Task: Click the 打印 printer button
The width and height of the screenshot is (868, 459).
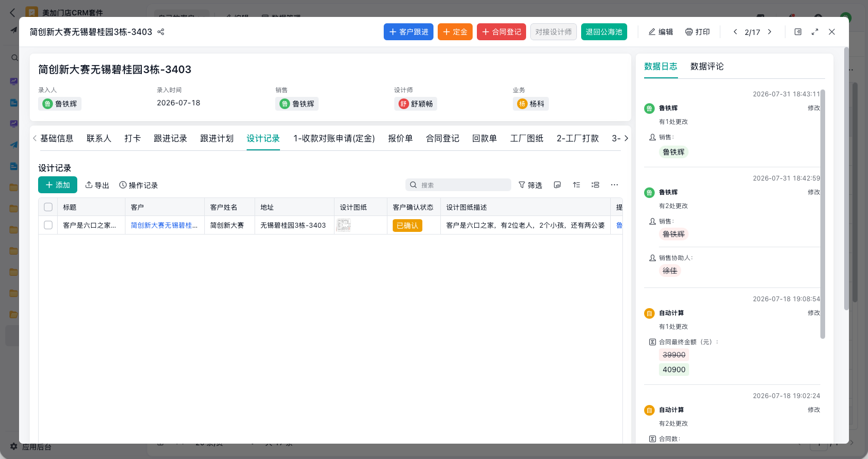Action: click(697, 32)
